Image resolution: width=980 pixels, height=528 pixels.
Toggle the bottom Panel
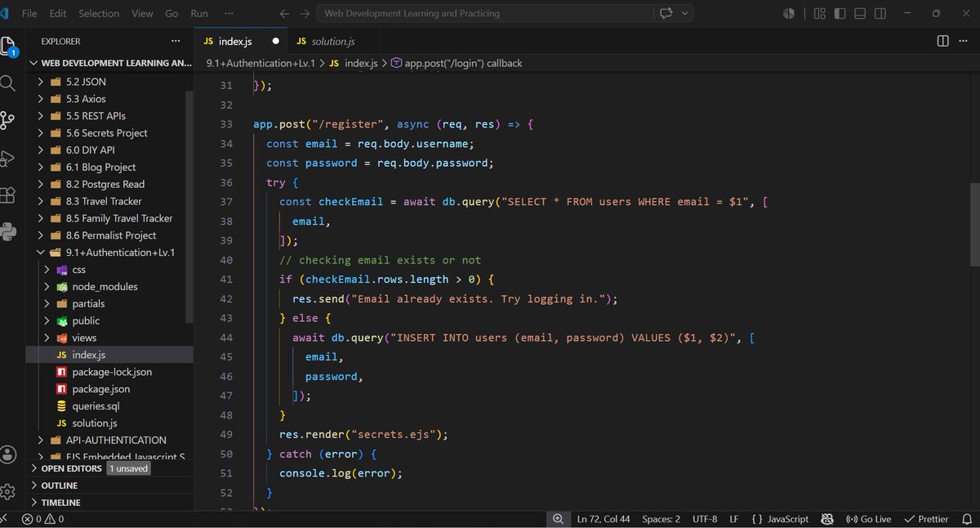(x=859, y=13)
